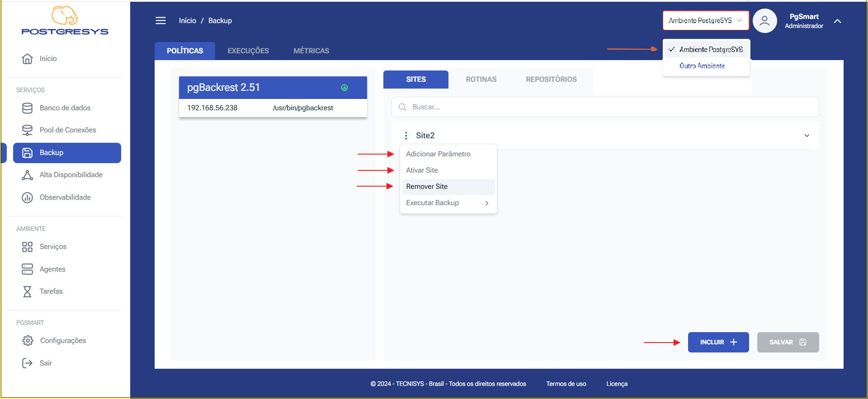Screen dimensions: 868x399
Task: Choose Remover Site from context menu
Action: (448, 187)
